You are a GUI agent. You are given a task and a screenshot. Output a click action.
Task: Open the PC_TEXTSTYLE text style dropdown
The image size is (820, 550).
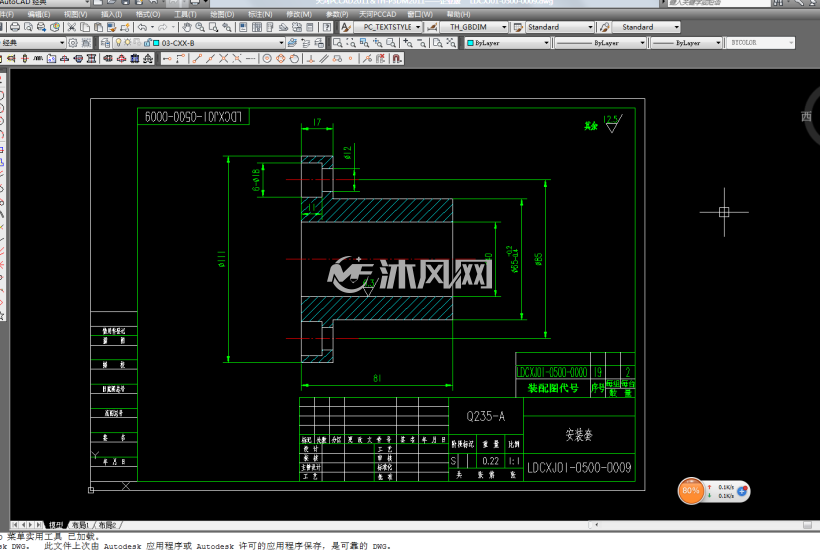tap(418, 27)
